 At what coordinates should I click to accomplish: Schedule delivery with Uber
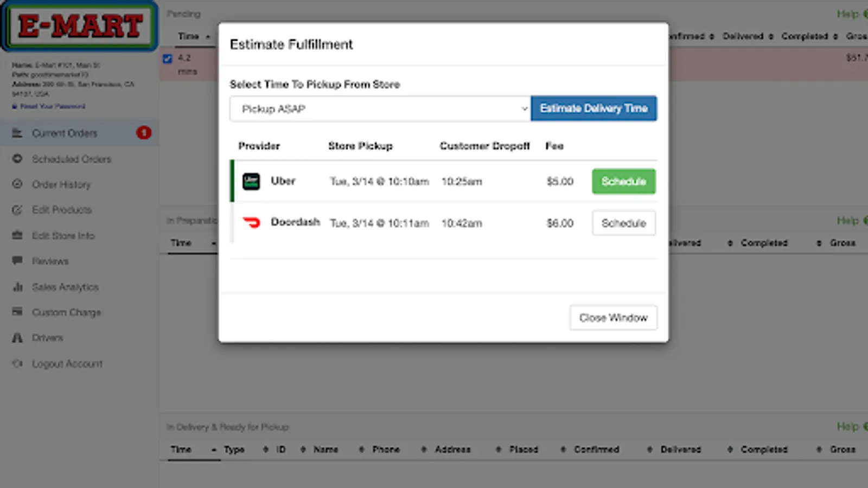623,182
